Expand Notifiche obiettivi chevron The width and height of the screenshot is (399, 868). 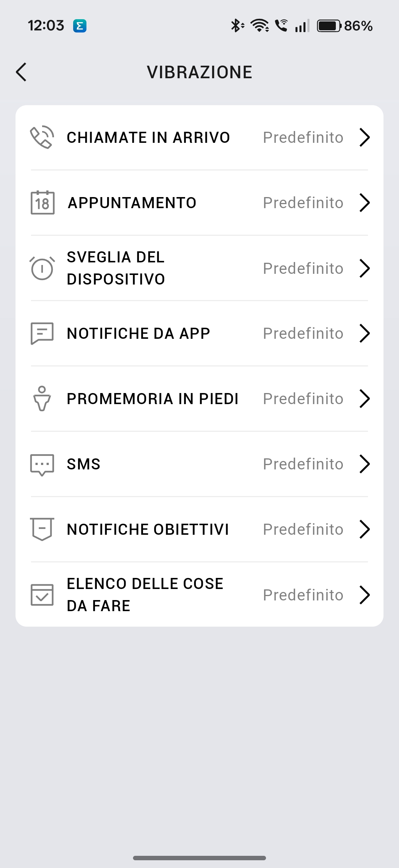click(x=365, y=529)
